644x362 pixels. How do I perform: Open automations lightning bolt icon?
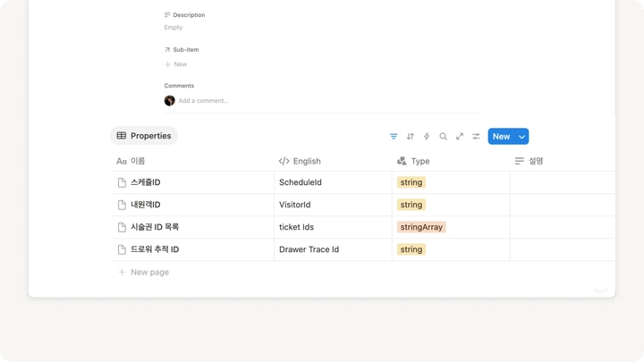pos(427,136)
